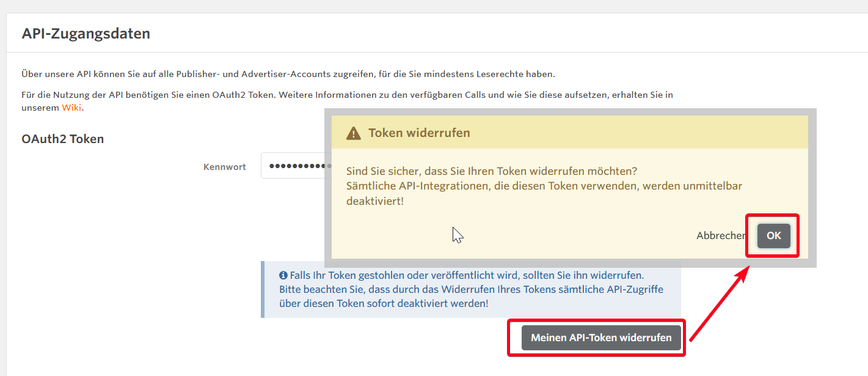Click the 'Über unsere API' intro sentence
Screen dimensions: 868x376
tap(288, 74)
